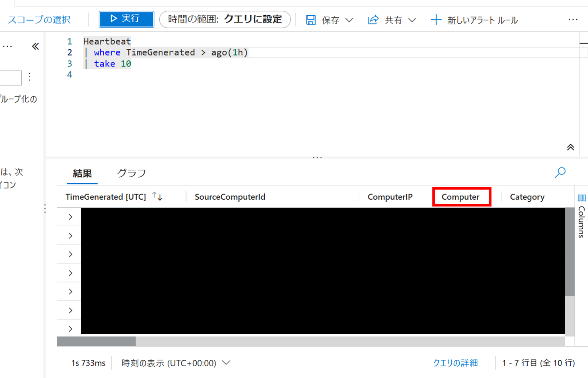Expand the 共有 dropdown chevron
Image resolution: width=588 pixels, height=378 pixels.
coord(412,20)
